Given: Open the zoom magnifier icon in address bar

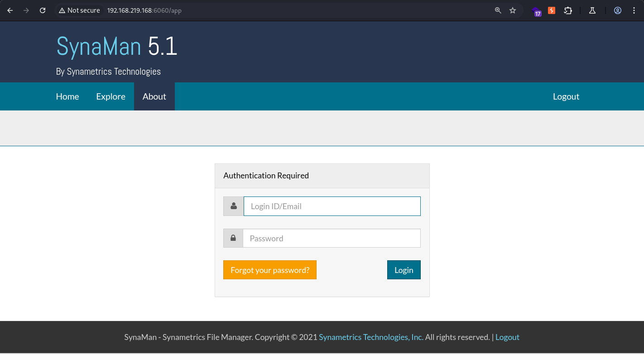Looking at the screenshot, I should (498, 10).
